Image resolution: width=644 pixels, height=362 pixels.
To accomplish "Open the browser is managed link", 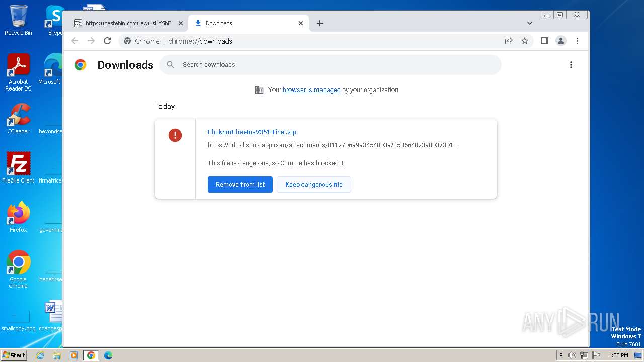I will 311,90.
